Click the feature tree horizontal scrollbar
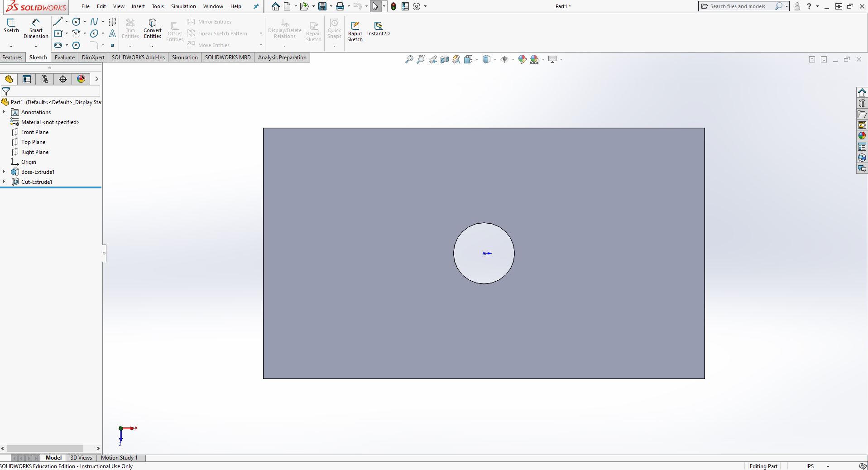Screen dimensions: 868x470 click(45, 448)
